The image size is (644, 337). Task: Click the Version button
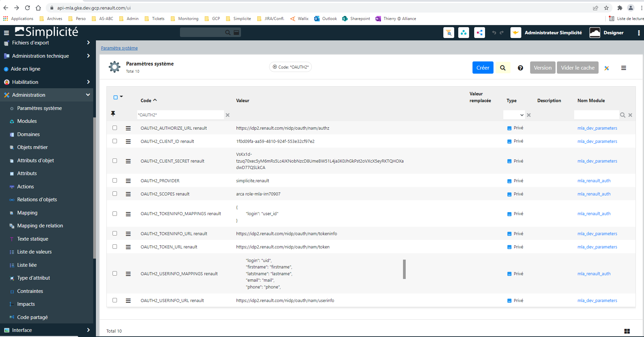click(543, 68)
